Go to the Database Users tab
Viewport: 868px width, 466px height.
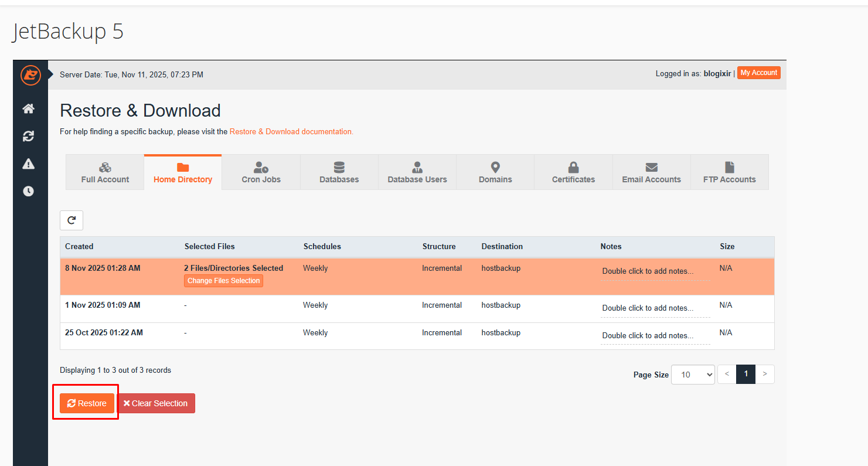pyautogui.click(x=417, y=172)
